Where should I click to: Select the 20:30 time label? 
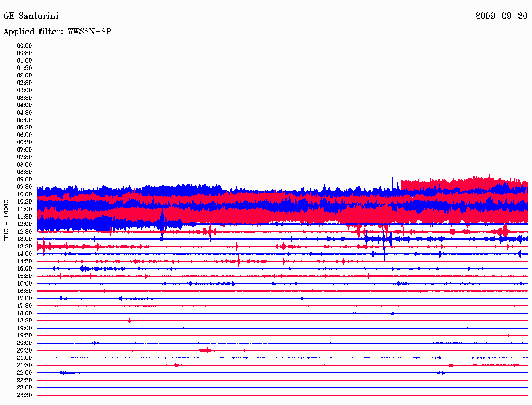coord(24,350)
